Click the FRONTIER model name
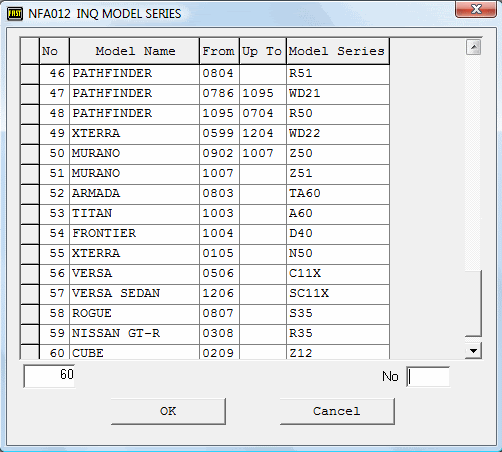Screen dimensions: 502x452 click(104, 233)
